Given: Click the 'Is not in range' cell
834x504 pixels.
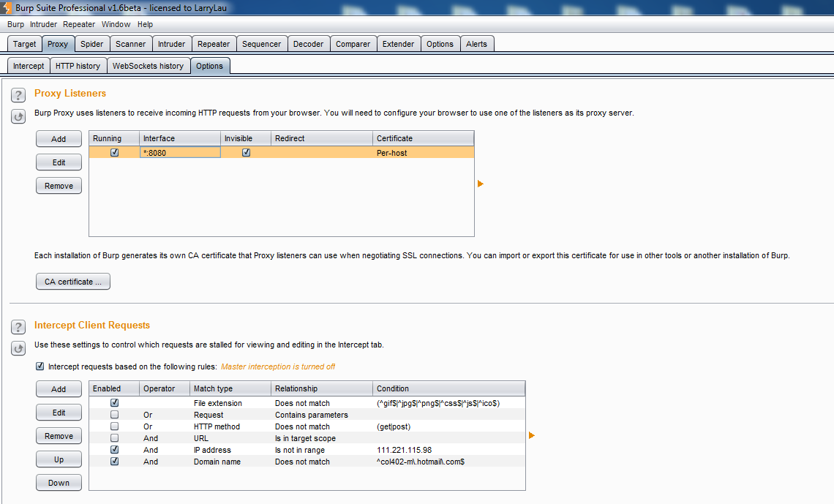Looking at the screenshot, I should pos(322,450).
